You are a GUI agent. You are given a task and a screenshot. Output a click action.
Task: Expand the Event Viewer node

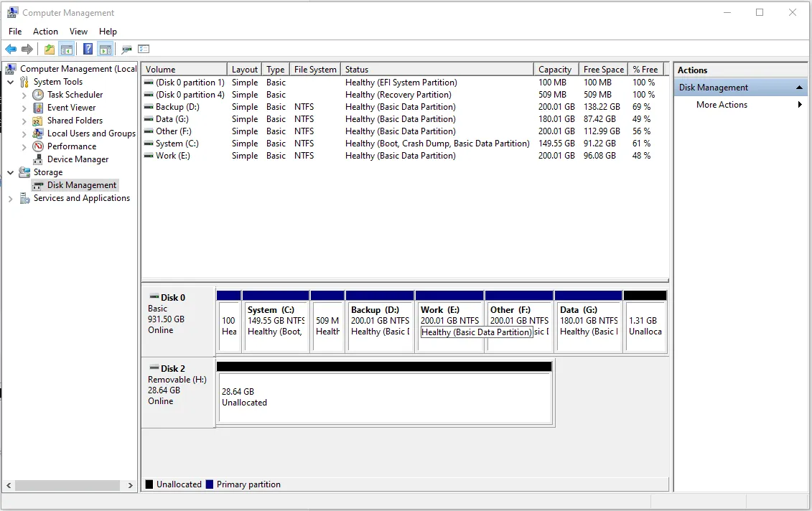[x=24, y=108]
